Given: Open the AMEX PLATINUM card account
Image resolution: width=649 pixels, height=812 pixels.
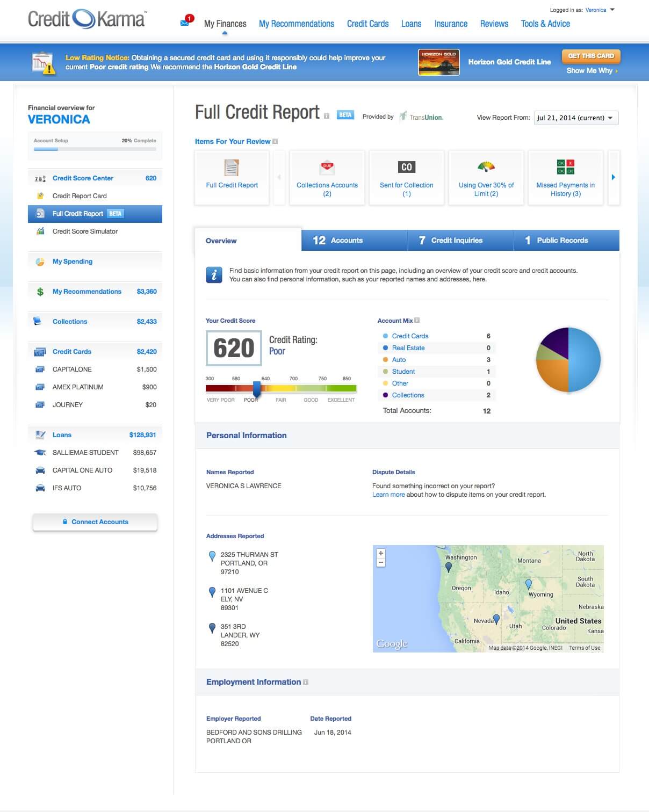Looking at the screenshot, I should (x=95, y=387).
